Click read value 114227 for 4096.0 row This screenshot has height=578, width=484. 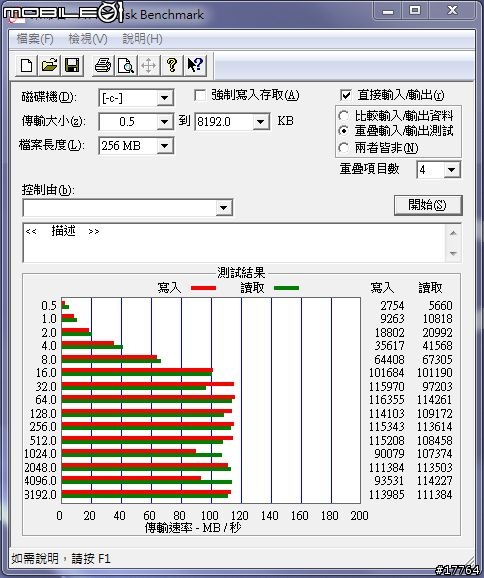(435, 481)
